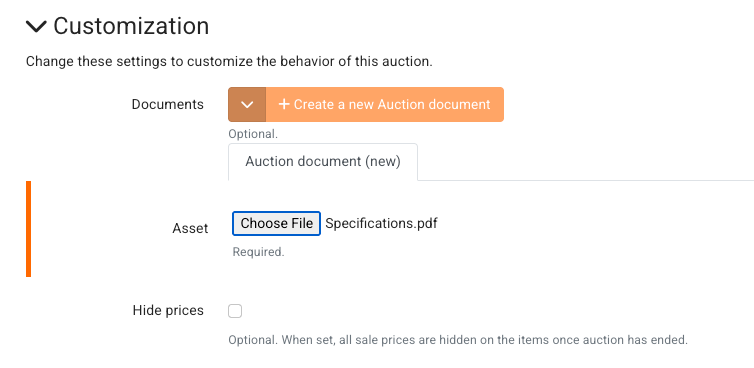The height and width of the screenshot is (368, 754).
Task: Click the Hide prices help description
Action: click(458, 340)
